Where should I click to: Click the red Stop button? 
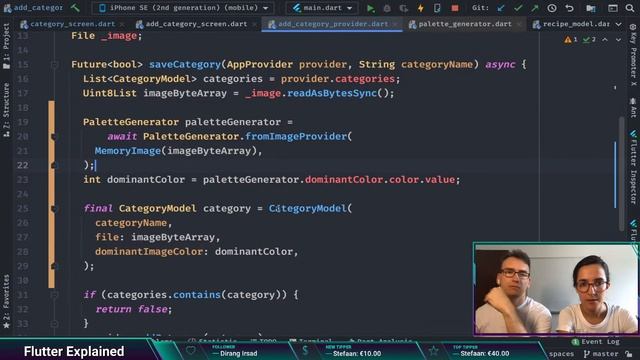[x=454, y=8]
